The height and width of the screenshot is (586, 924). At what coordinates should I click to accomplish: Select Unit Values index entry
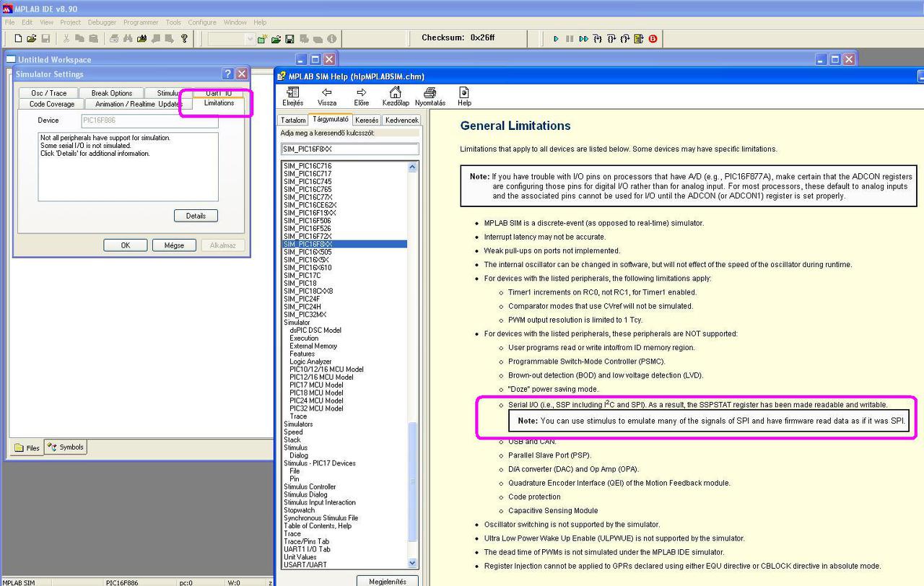[300, 557]
